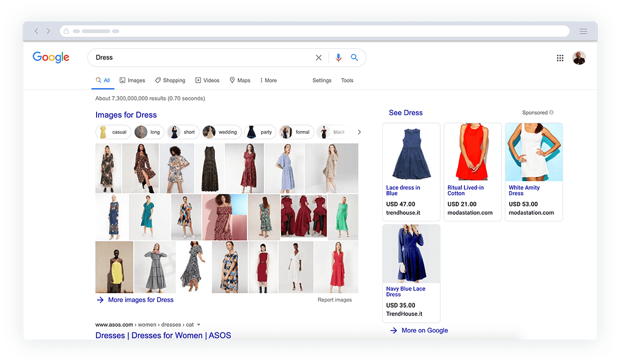The image size is (620, 364).
Task: Open More images for Dress link
Action: click(x=141, y=300)
